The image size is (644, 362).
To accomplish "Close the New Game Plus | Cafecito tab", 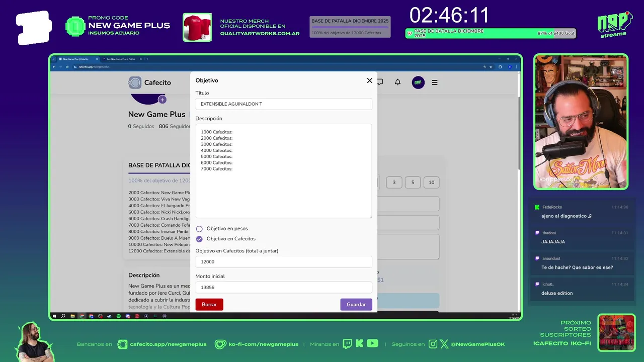I will pos(97,59).
